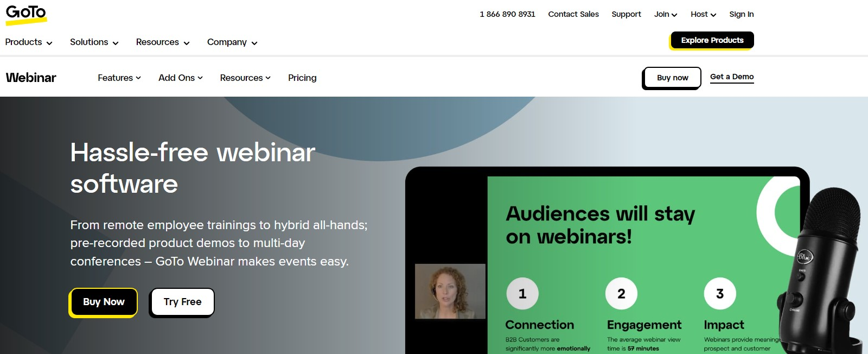The image size is (868, 354).
Task: Click the number 3 circle above Impact
Action: point(720,294)
